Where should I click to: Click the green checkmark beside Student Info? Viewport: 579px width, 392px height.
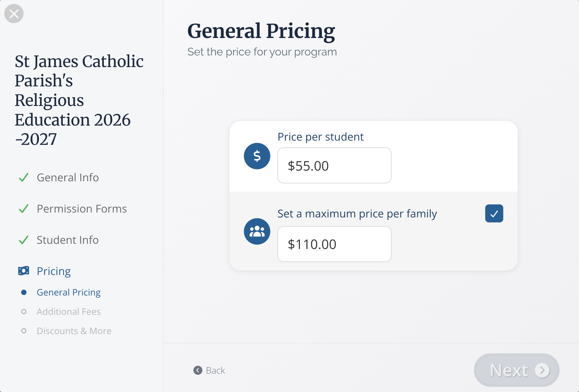[x=24, y=240]
